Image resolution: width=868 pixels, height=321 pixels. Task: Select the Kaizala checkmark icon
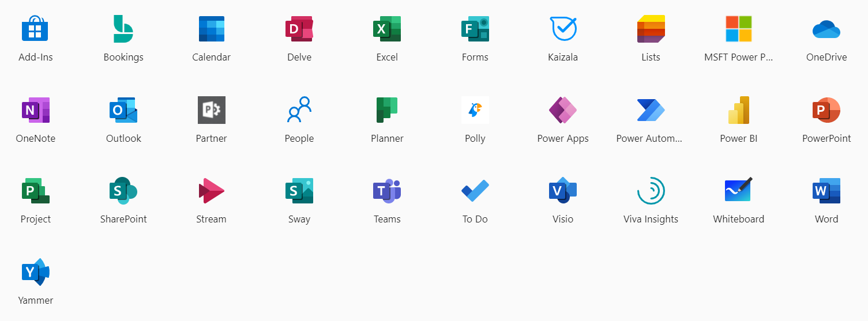pyautogui.click(x=563, y=29)
